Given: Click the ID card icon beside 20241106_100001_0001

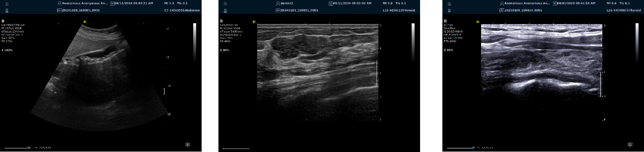Looking at the screenshot, I should [x=60, y=10].
